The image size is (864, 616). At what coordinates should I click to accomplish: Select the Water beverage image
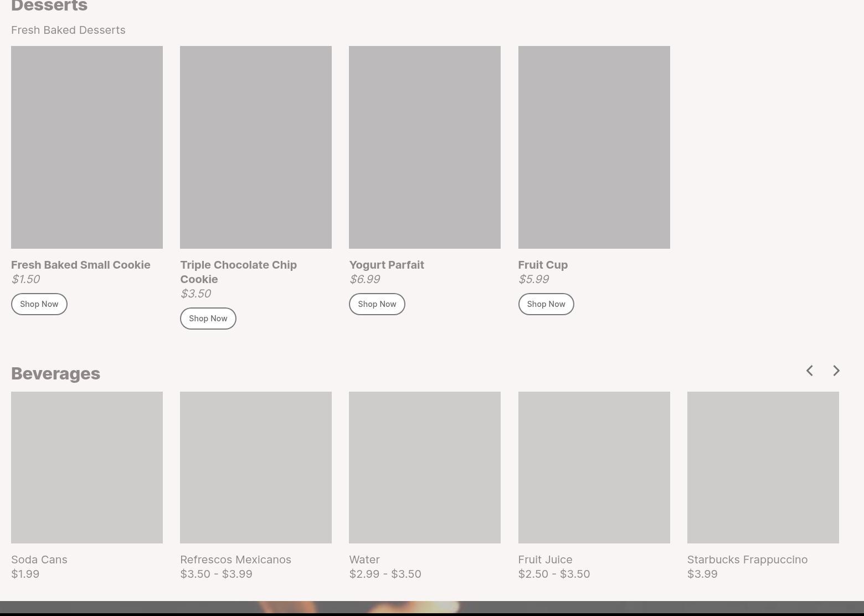[x=425, y=468]
